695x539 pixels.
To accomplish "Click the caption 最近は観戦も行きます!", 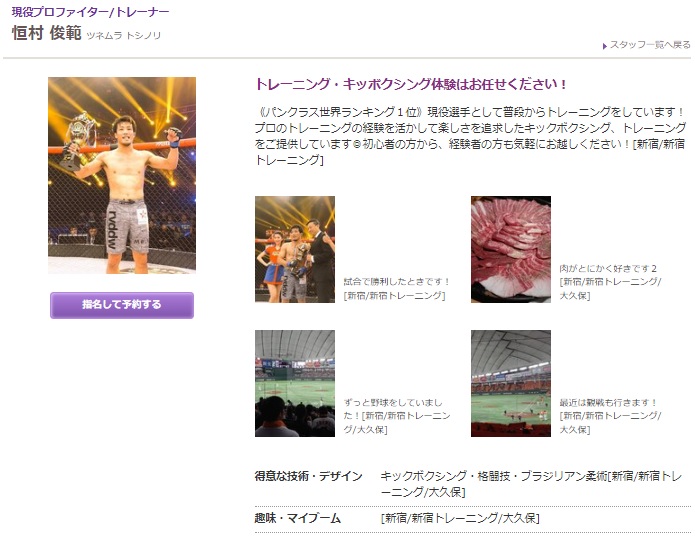I will pyautogui.click(x=608, y=402).
